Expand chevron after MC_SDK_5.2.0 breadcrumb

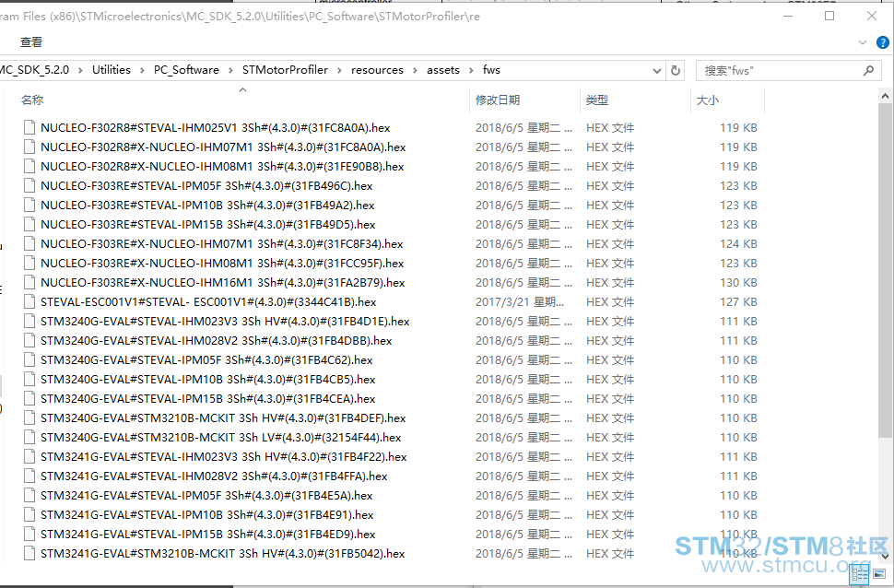[x=80, y=70]
